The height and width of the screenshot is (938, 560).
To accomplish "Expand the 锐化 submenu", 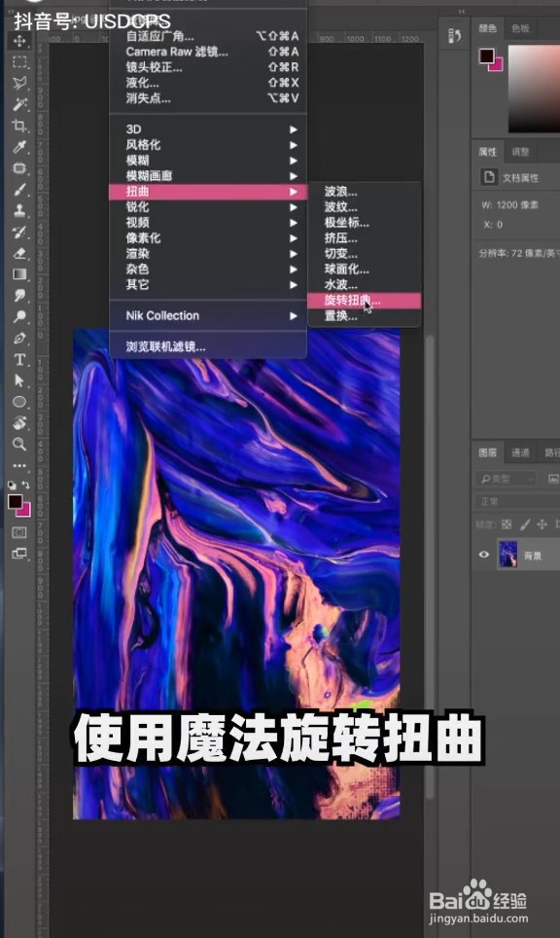I will tap(208, 207).
